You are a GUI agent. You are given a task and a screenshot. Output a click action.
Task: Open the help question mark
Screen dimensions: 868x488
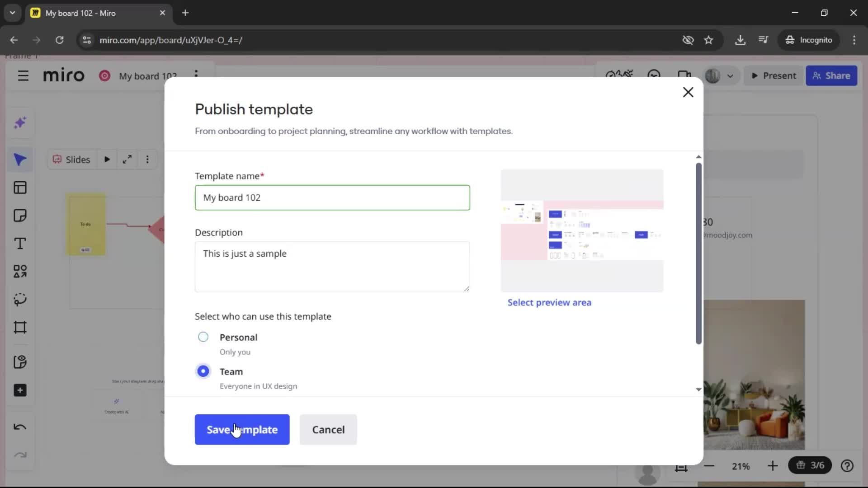[847, 466]
